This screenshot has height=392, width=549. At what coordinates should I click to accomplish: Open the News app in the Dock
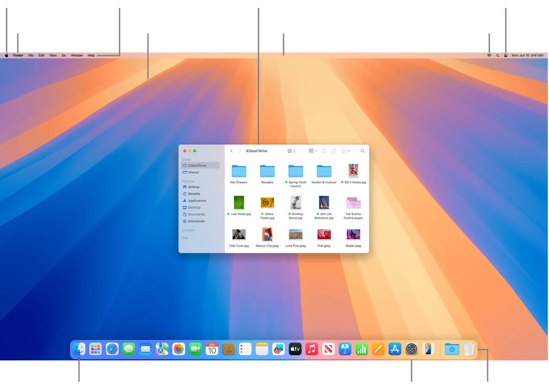pos(329,349)
